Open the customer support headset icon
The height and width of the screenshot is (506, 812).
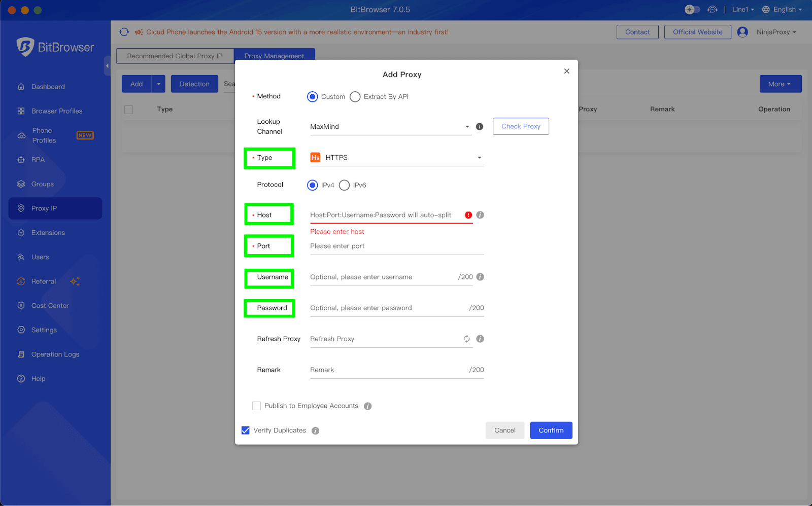click(713, 10)
